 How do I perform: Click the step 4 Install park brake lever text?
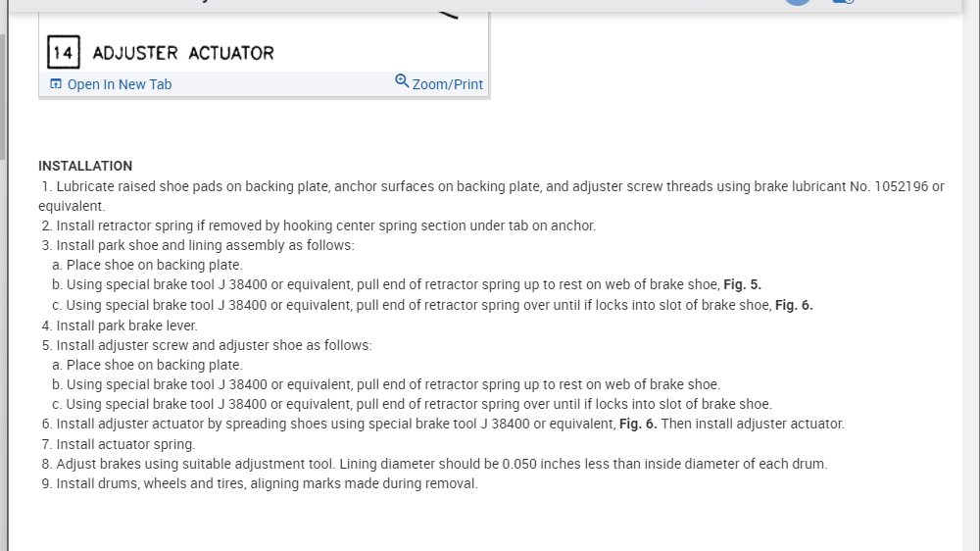[126, 326]
